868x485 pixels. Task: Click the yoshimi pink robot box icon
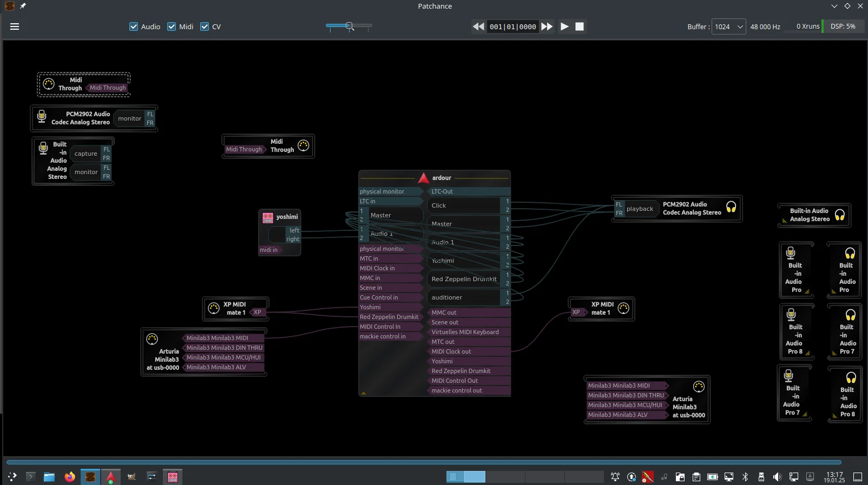[268, 217]
